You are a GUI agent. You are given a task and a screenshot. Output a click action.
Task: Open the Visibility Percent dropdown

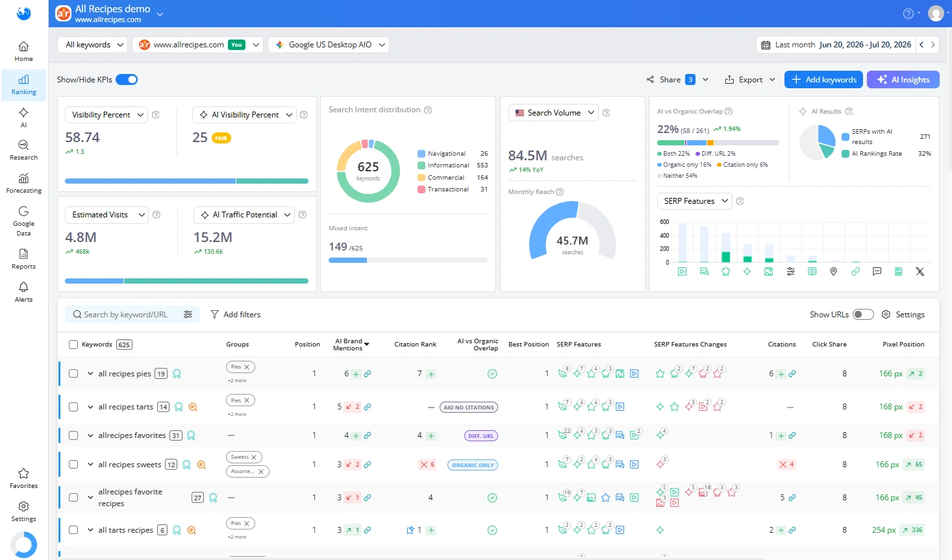point(106,115)
